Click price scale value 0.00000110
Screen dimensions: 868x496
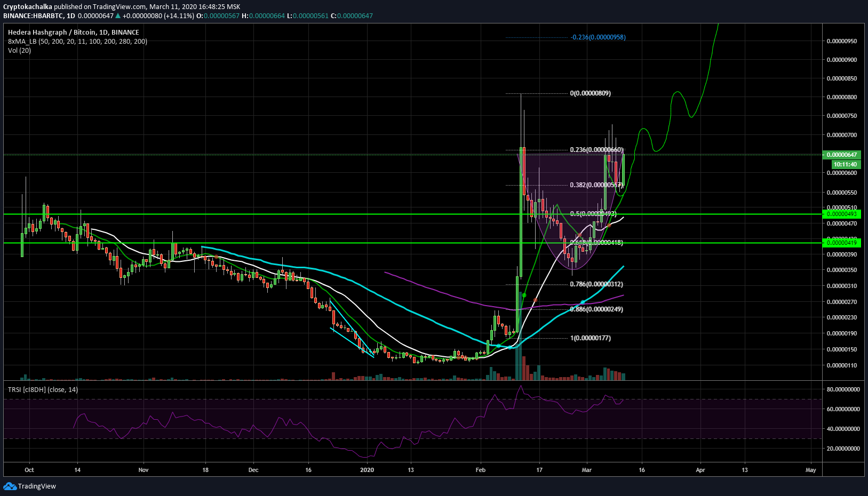(842, 365)
